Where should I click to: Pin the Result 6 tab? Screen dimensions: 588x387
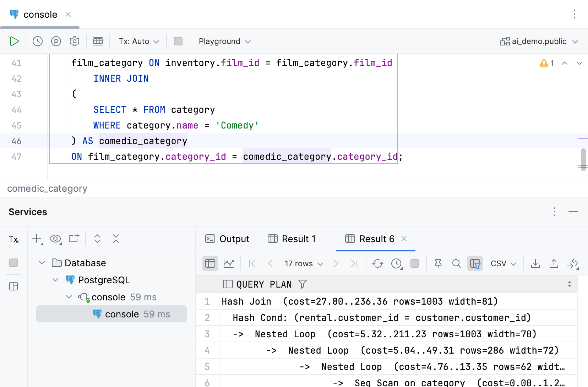pos(438,263)
